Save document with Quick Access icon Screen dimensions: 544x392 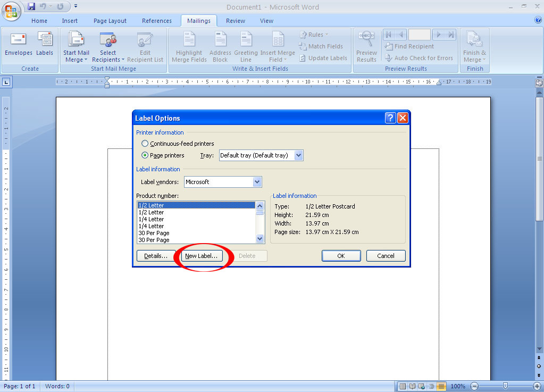coord(31,6)
